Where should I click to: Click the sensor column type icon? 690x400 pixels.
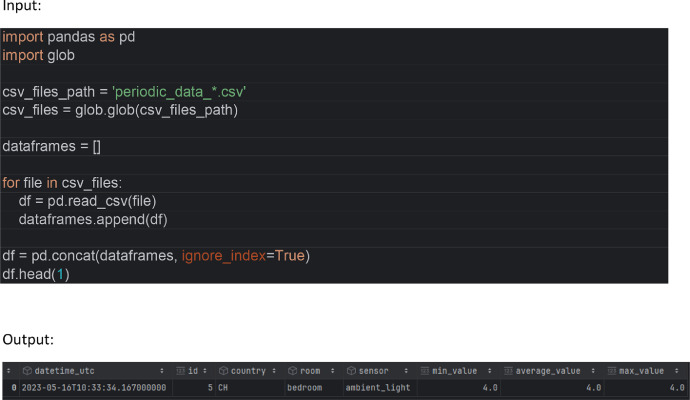351,371
